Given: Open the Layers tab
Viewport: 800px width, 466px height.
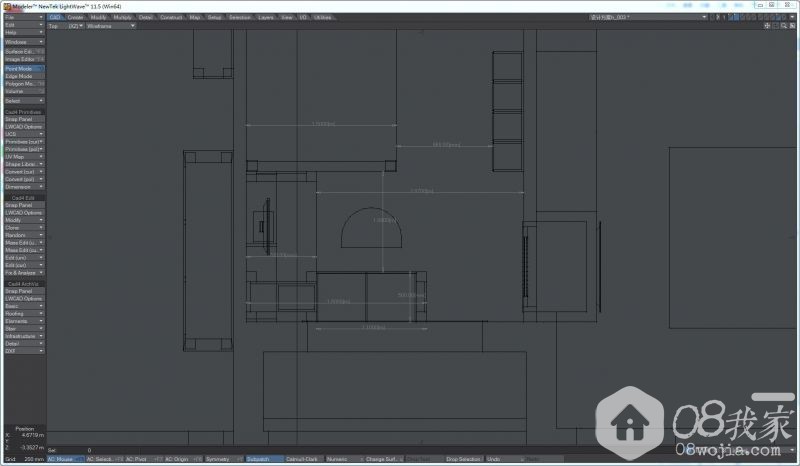Looking at the screenshot, I should [265, 17].
